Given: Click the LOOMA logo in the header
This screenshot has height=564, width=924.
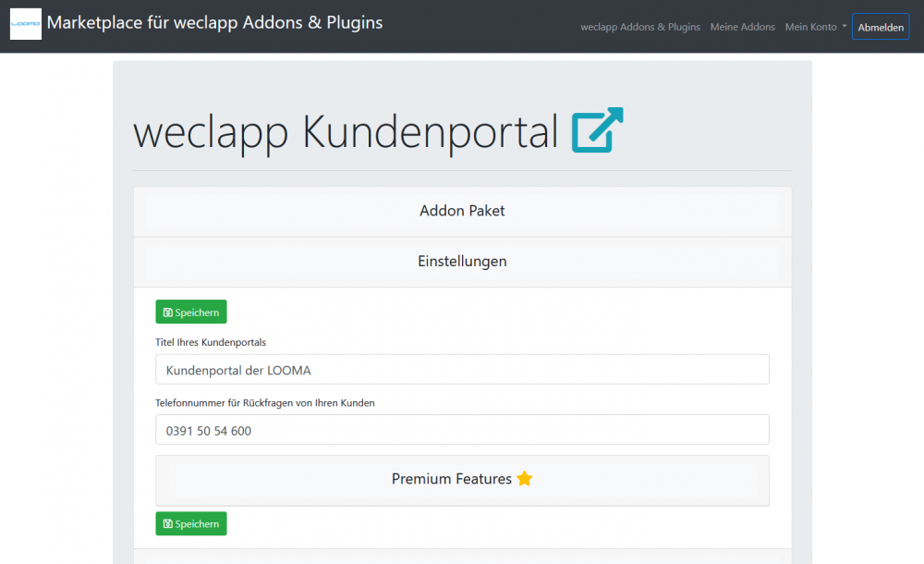Looking at the screenshot, I should click(x=26, y=24).
